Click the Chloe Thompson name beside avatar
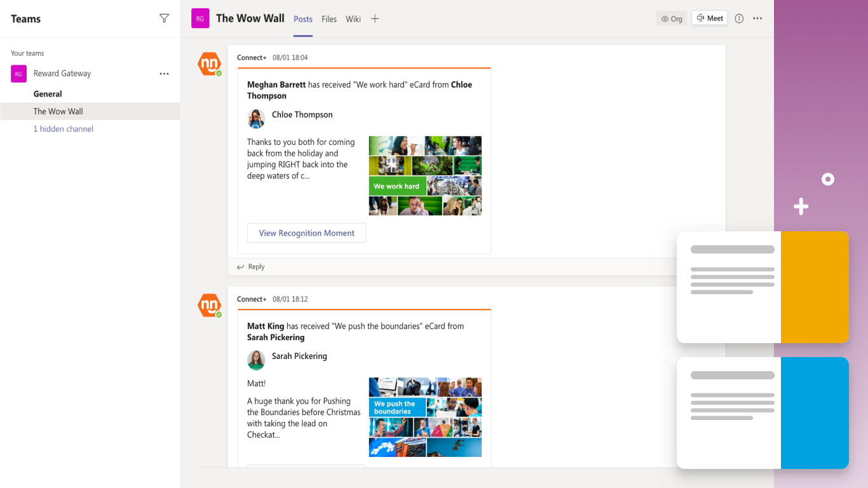The width and height of the screenshot is (868, 488). coord(302,114)
